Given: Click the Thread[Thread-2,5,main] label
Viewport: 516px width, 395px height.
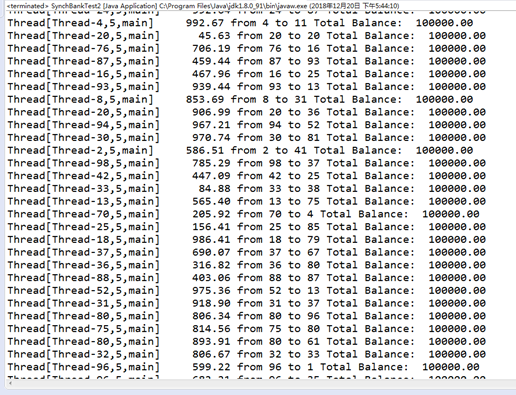Looking at the screenshot, I should tap(80, 151).
